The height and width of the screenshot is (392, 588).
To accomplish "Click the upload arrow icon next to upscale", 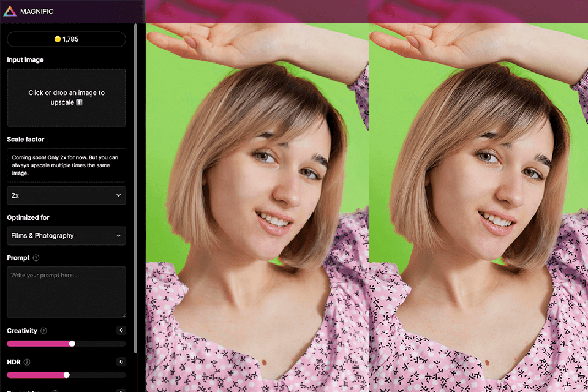I will pos(79,102).
